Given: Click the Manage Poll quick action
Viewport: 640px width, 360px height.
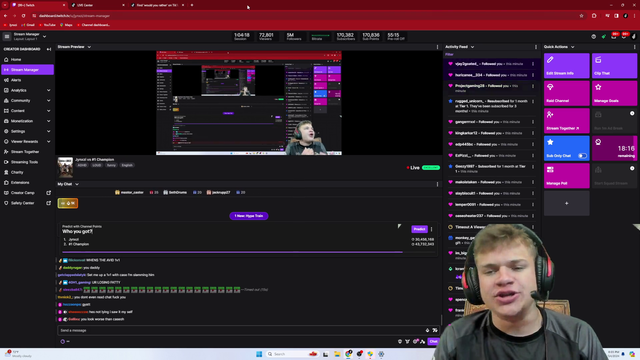Looking at the screenshot, I should [567, 176].
